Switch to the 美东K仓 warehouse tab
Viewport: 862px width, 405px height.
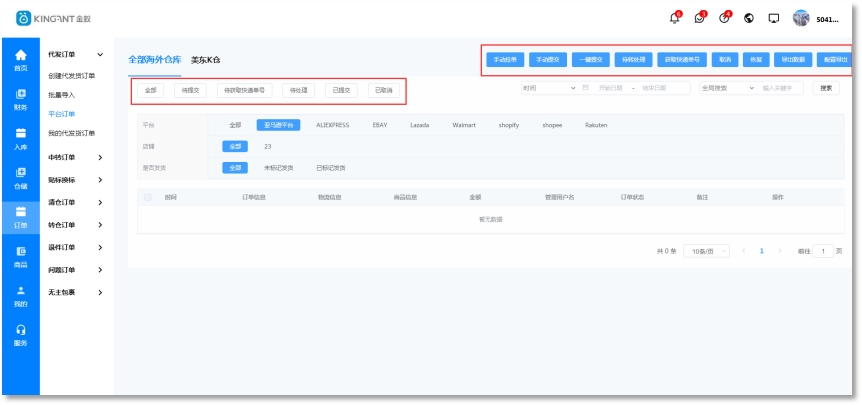coord(205,60)
